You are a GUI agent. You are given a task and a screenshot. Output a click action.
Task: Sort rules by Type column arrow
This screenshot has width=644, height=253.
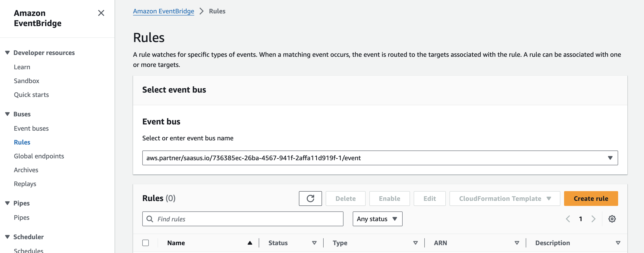[416, 243]
